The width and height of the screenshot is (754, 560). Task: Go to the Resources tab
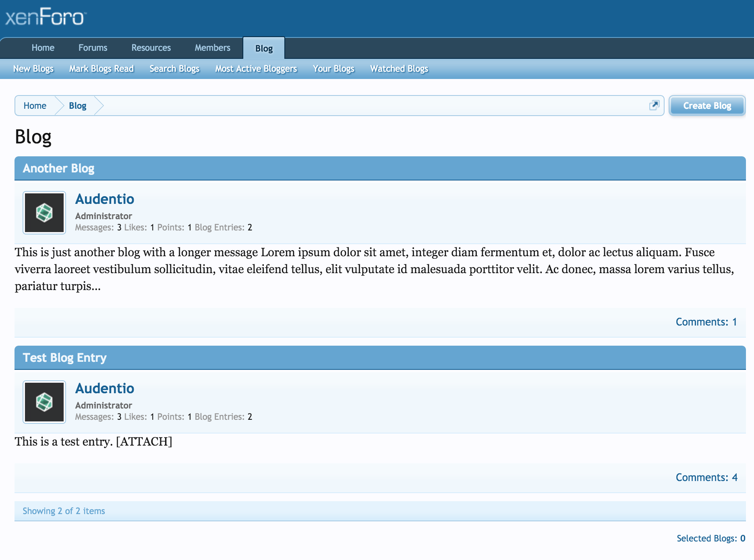[151, 48]
